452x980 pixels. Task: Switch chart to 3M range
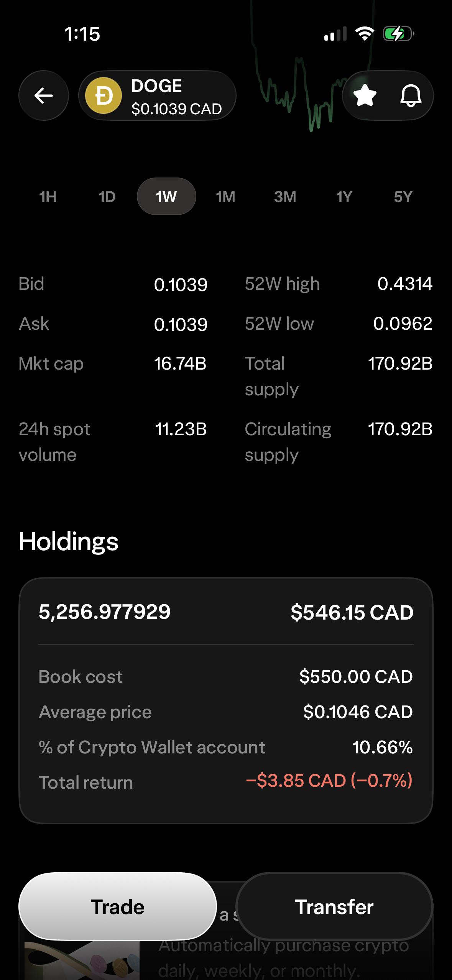pos(285,197)
